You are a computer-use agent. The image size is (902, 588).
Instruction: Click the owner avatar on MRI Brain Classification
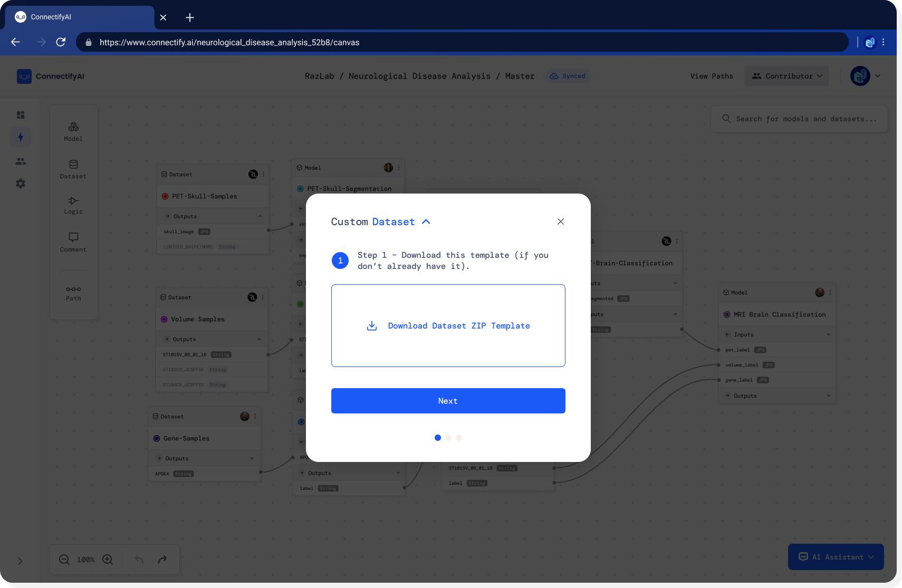pos(819,292)
